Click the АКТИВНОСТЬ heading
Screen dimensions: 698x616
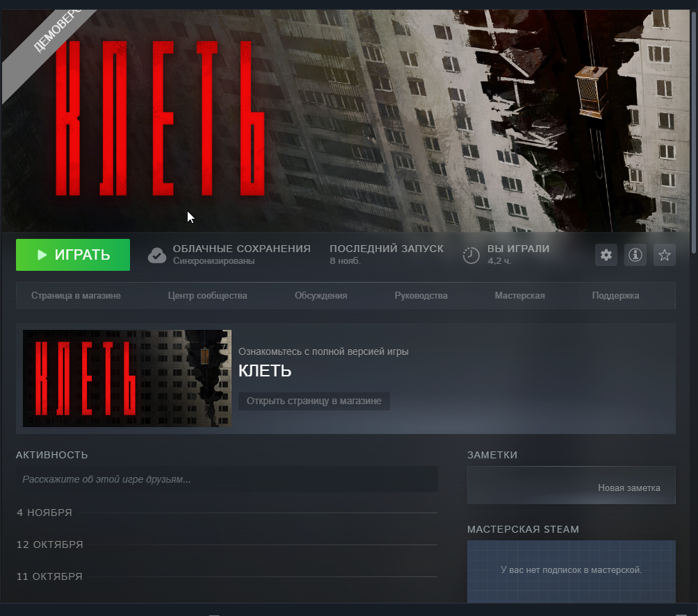(x=51, y=455)
